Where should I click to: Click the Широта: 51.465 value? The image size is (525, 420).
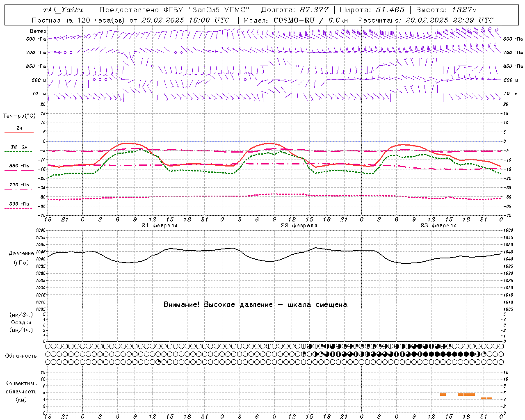[372, 10]
